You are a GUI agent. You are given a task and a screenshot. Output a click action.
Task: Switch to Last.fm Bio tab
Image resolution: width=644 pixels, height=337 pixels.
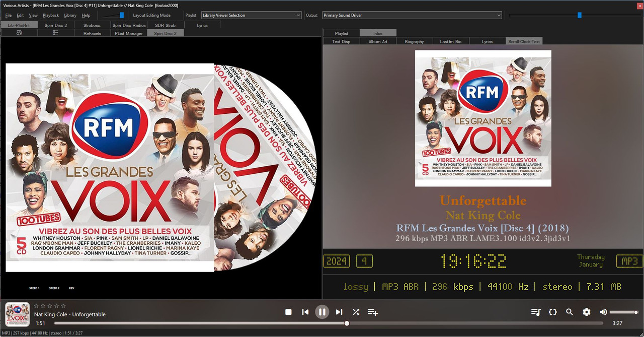click(451, 41)
